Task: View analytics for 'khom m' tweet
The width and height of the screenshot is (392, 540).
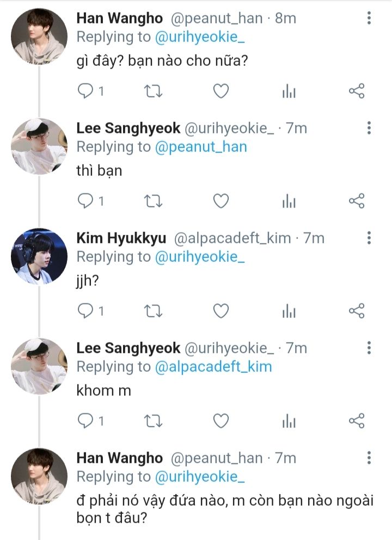Action: coord(289,421)
